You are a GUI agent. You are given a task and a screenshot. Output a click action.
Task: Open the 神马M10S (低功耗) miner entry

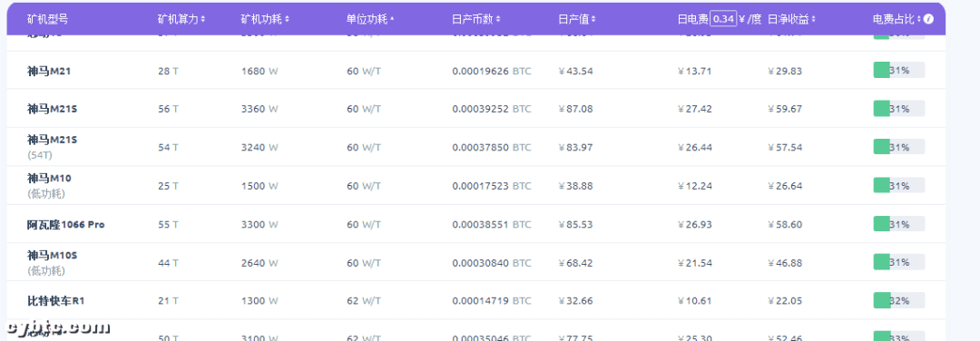tap(52, 262)
